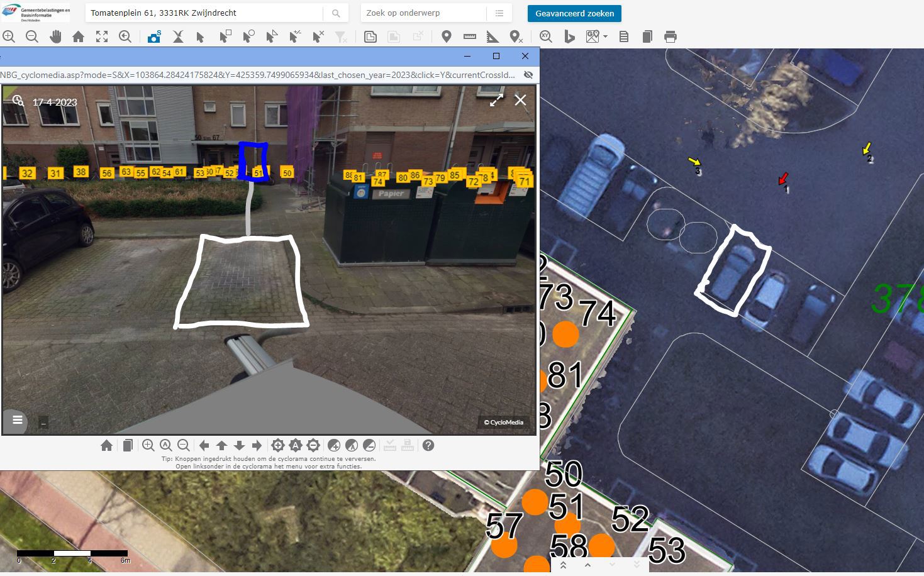Open the cyclorama hamburger menu
Screen dimensions: 924x576
click(x=18, y=420)
